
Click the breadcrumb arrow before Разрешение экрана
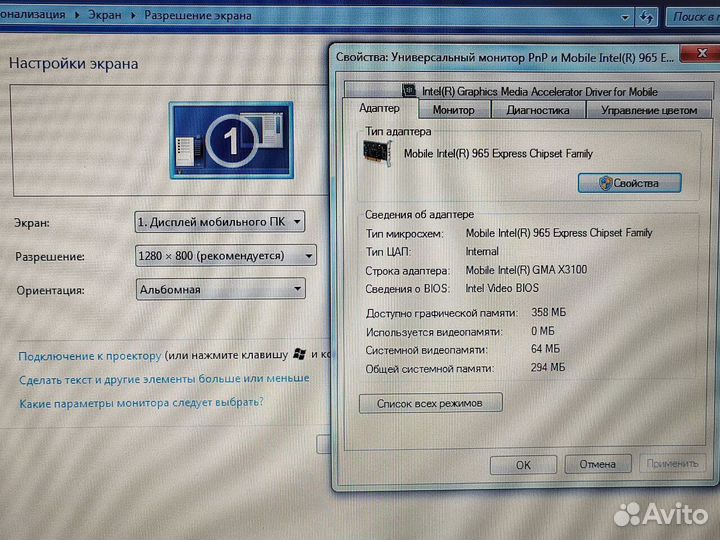[x=133, y=16]
